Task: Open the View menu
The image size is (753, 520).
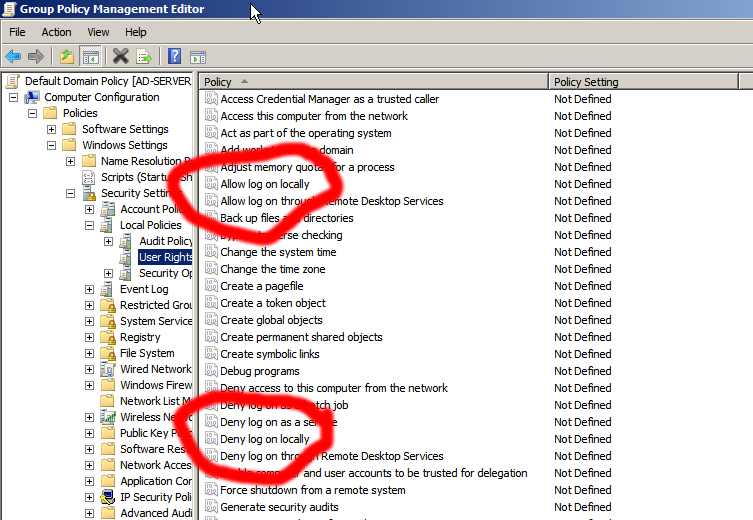Action: pyautogui.click(x=98, y=32)
